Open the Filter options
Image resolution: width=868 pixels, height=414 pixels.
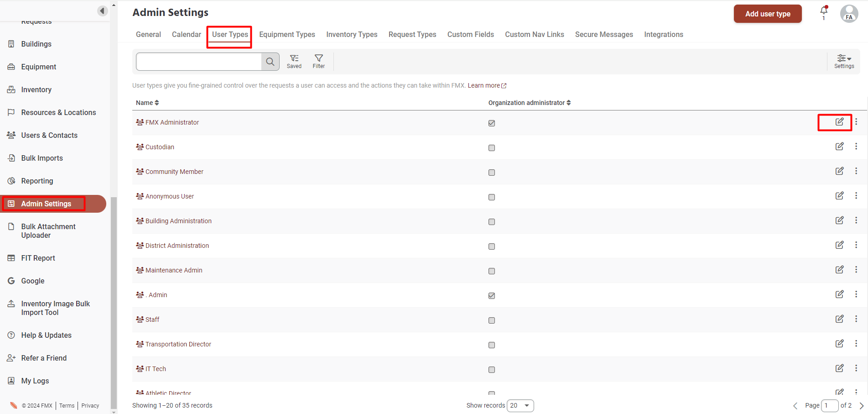click(x=318, y=61)
